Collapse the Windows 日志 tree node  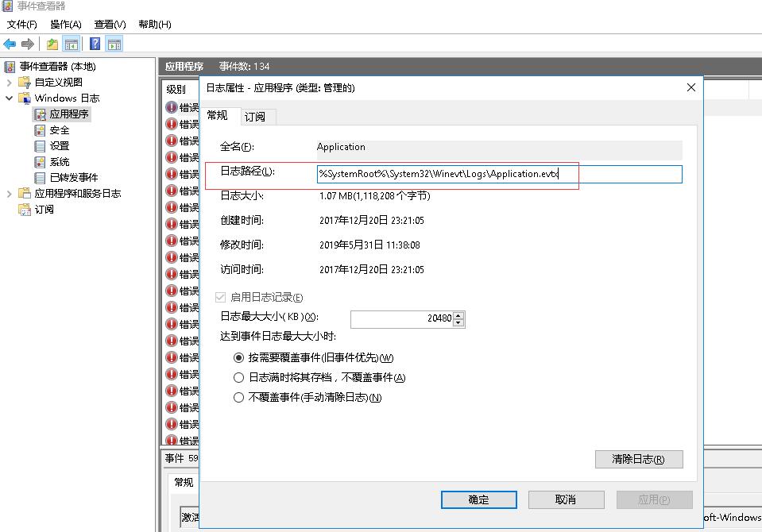pyautogui.click(x=10, y=98)
